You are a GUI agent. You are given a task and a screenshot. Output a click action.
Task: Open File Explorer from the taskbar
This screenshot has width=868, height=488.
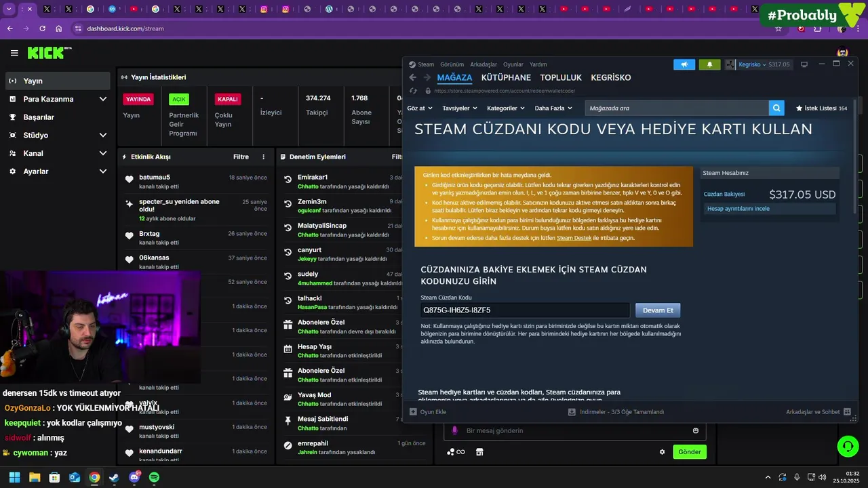(35, 477)
